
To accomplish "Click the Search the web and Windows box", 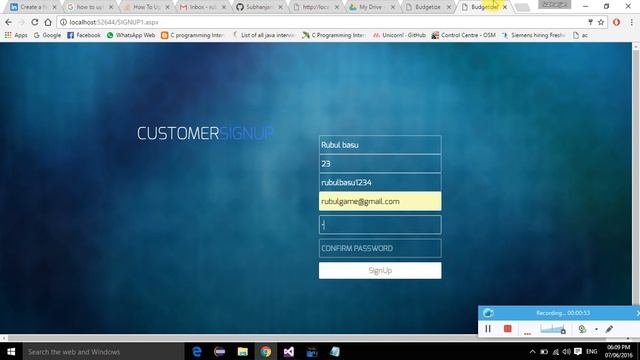I will [x=104, y=351].
